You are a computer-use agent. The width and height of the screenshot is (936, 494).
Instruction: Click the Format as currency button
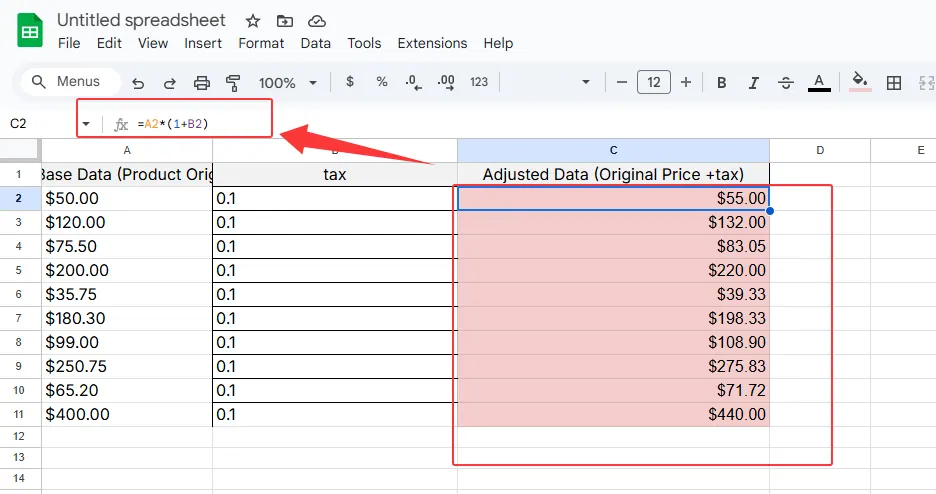pyautogui.click(x=349, y=82)
